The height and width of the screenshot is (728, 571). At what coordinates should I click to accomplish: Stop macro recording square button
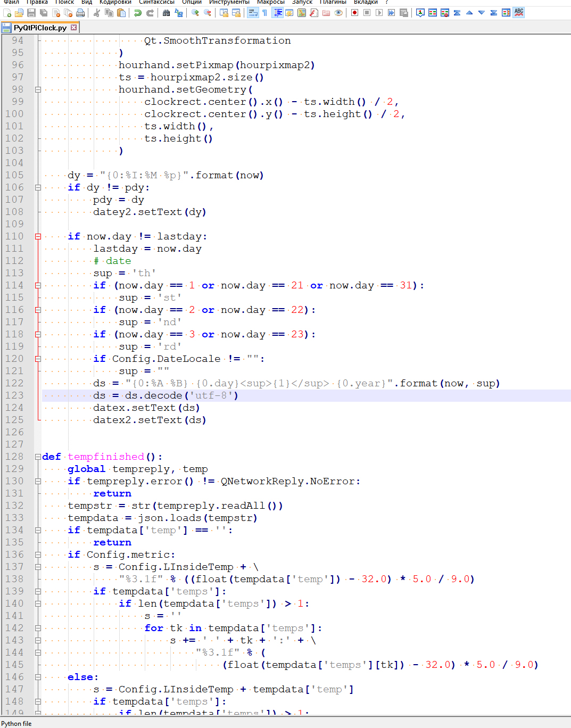(367, 13)
